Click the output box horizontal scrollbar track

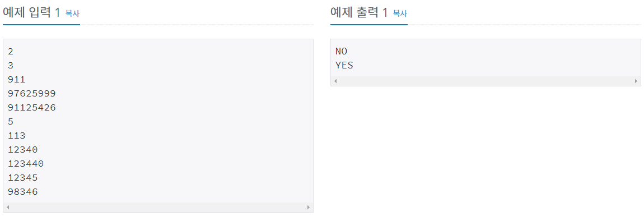click(x=486, y=81)
